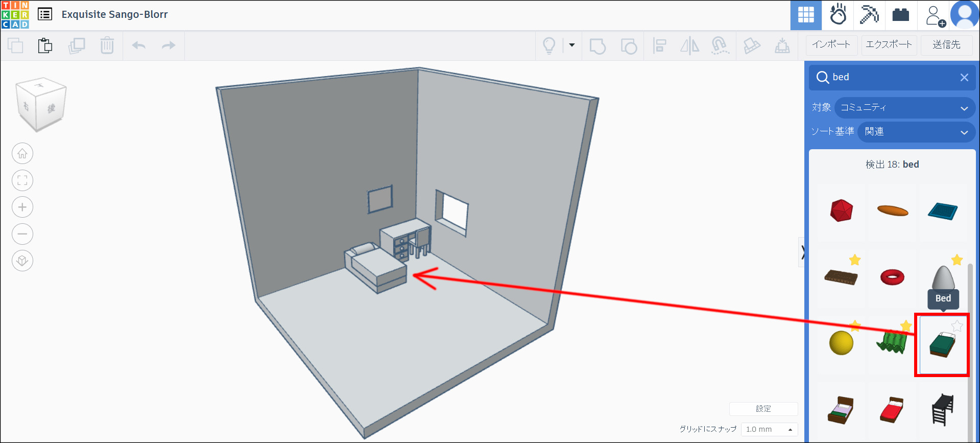Click the Ruler tool icon
The height and width of the screenshot is (443, 980).
pos(752,45)
